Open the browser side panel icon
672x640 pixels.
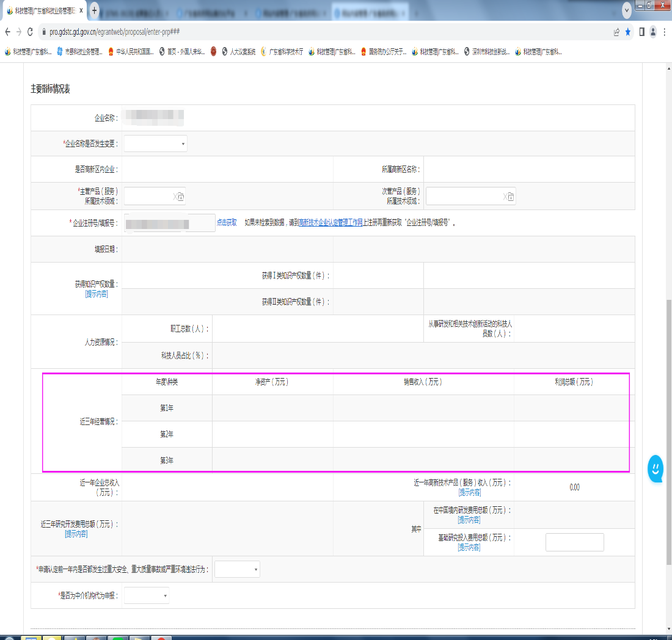(641, 32)
